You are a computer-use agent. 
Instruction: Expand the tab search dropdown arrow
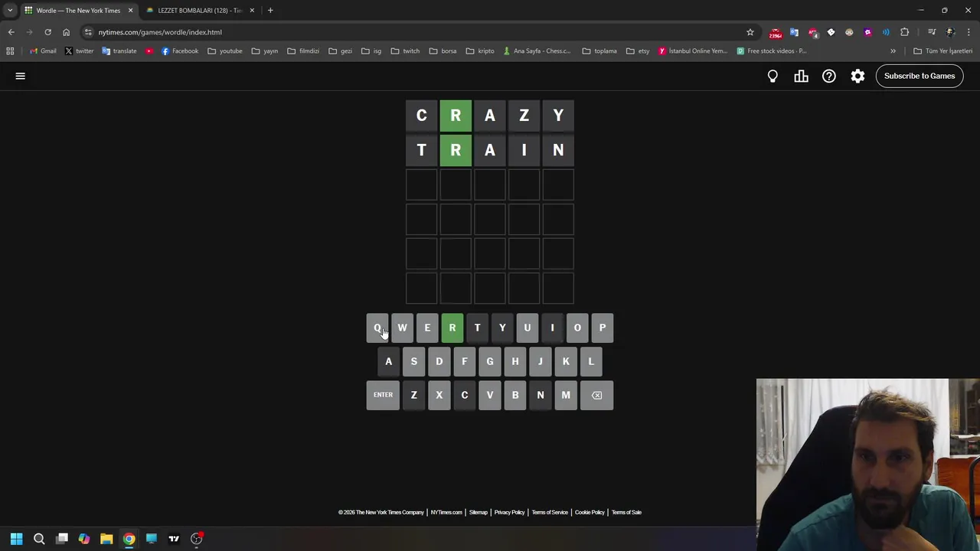10,11
